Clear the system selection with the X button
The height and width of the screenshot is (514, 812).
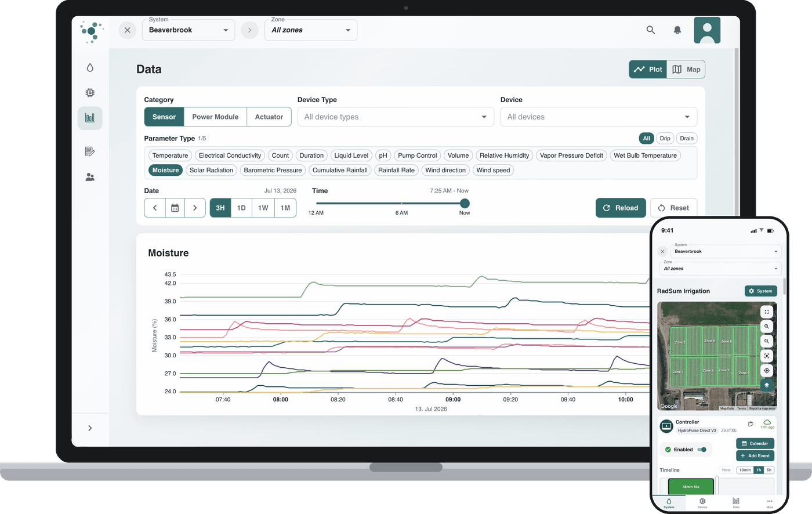point(128,30)
